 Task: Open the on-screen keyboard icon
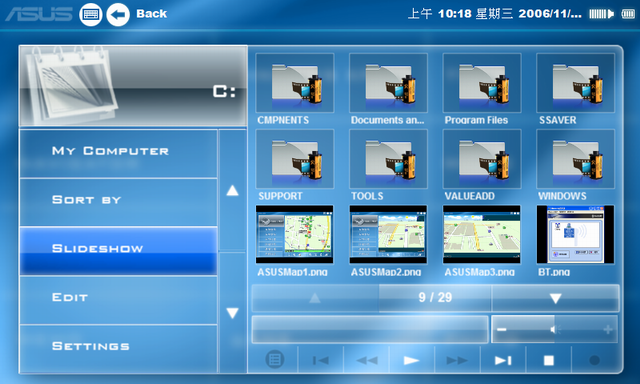click(91, 15)
